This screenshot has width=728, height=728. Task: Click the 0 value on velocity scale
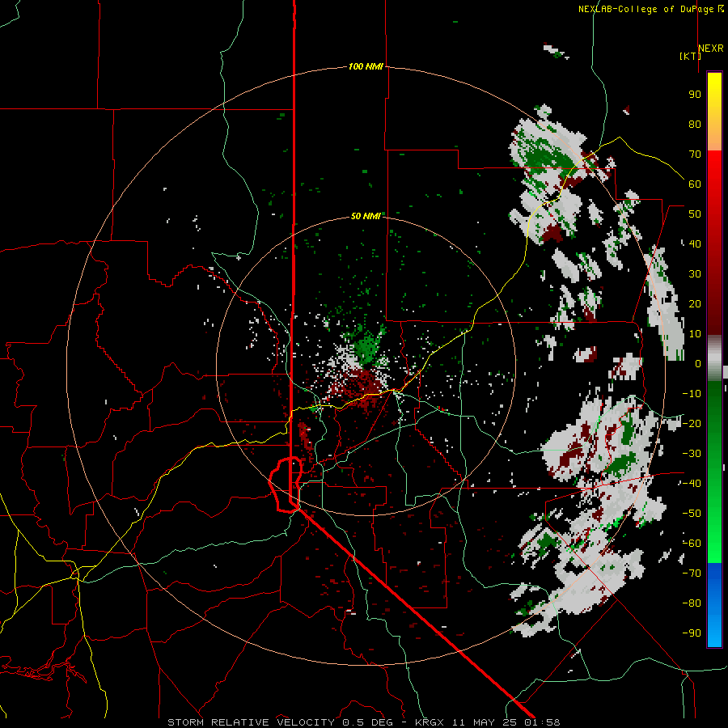[698, 364]
